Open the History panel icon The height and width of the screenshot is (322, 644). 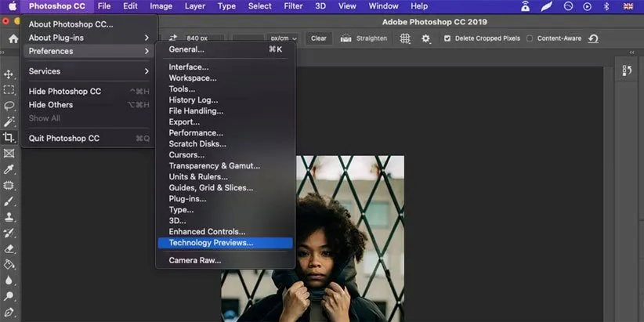point(627,71)
